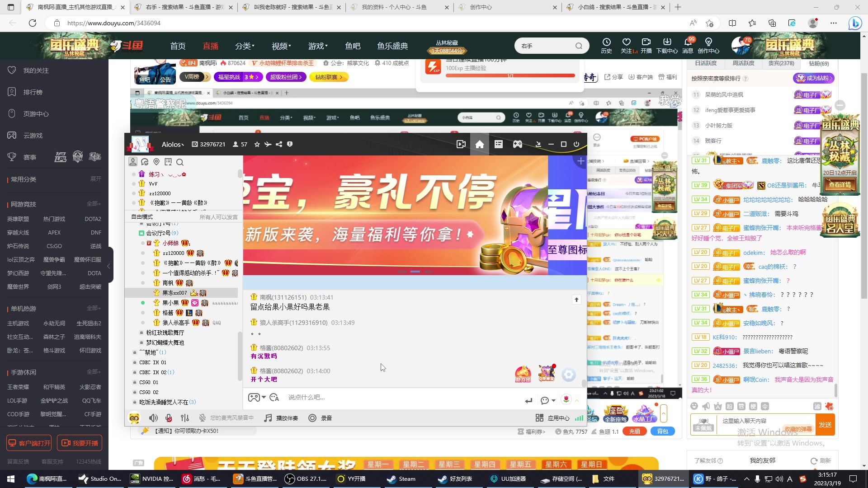Open the emoji and font icon in chat

(x=274, y=397)
